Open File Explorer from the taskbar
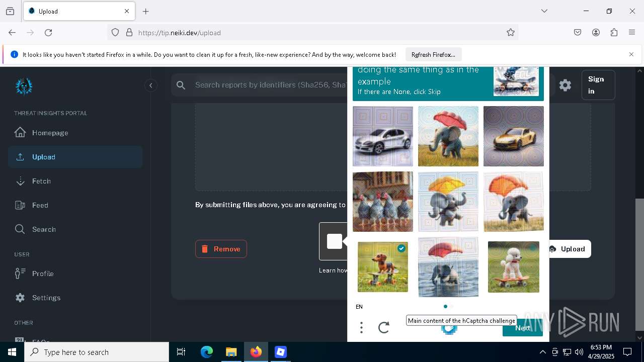644x362 pixels. coord(231,352)
